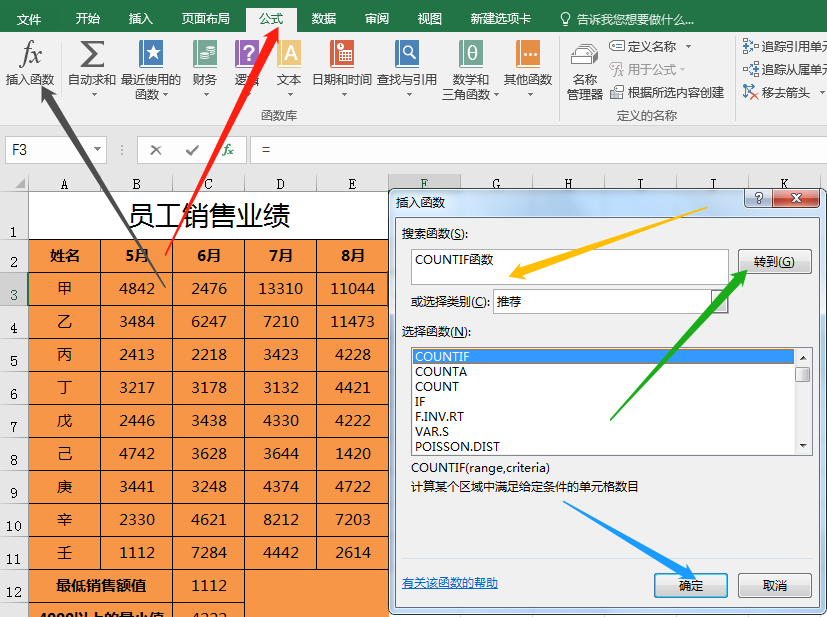827x617 pixels.
Task: Expand the Date and Time dropdown arrow
Action: pos(344,95)
